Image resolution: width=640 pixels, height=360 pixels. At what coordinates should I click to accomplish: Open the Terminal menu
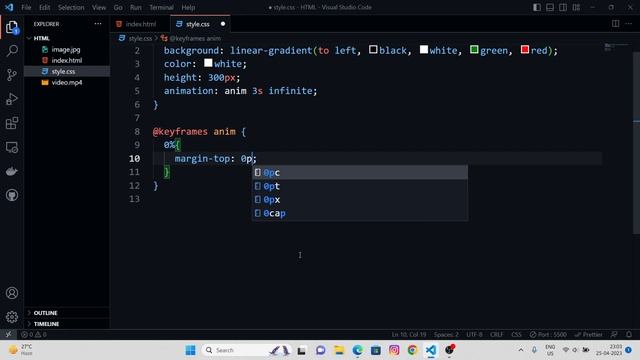click(161, 7)
